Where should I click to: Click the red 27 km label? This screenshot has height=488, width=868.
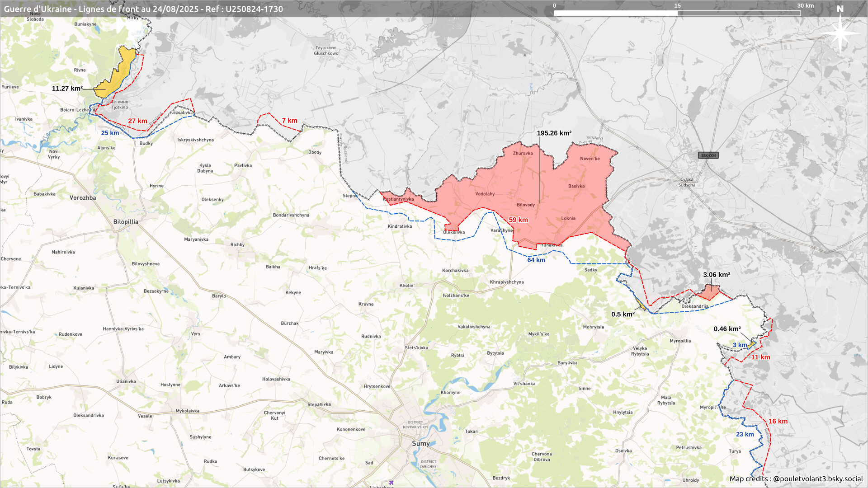[x=137, y=121]
